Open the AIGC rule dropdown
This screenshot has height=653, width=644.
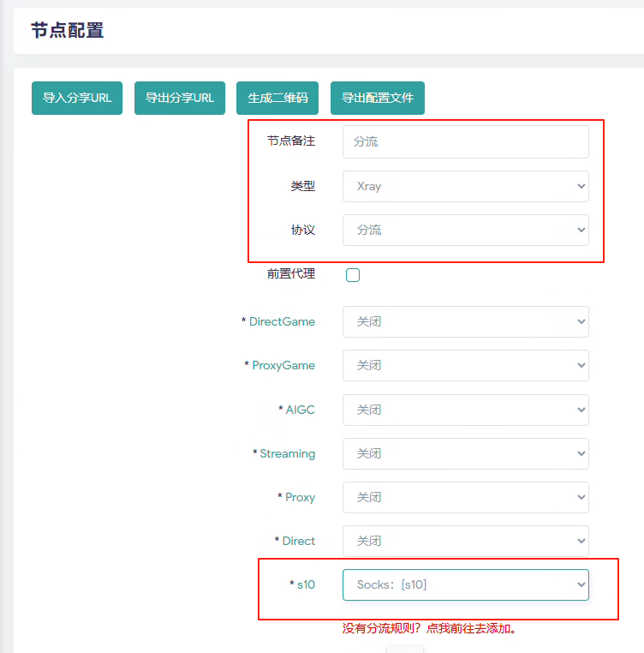tap(465, 410)
